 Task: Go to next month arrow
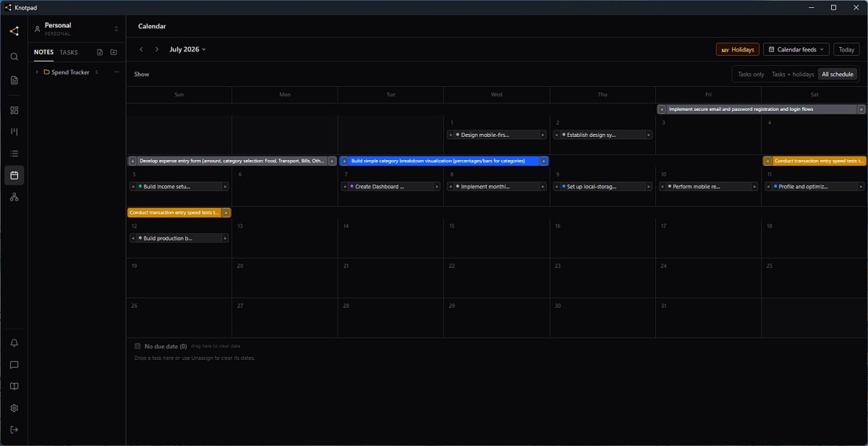(x=156, y=49)
